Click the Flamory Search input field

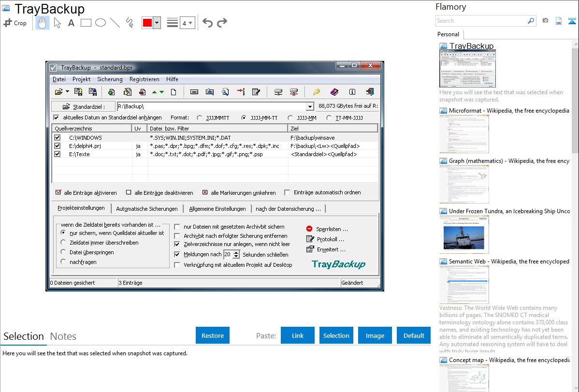tap(481, 21)
